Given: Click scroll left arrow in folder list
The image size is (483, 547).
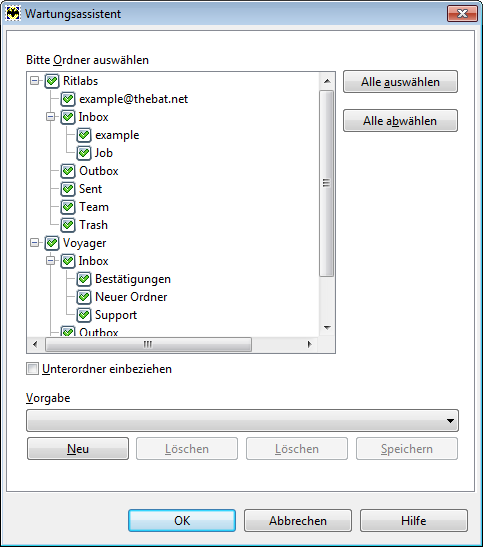Looking at the screenshot, I should click(35, 344).
